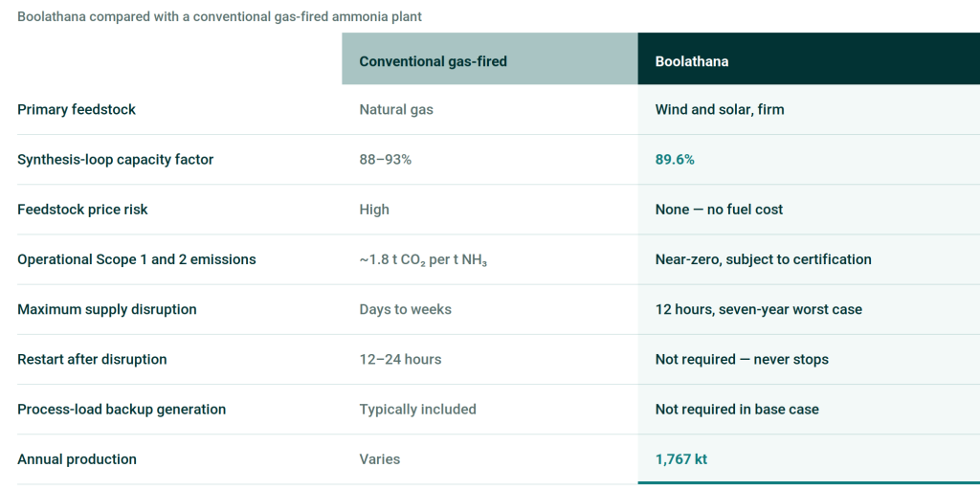Click the 1,767 kt annual production value
Screen dimensions: 980x490
click(680, 459)
